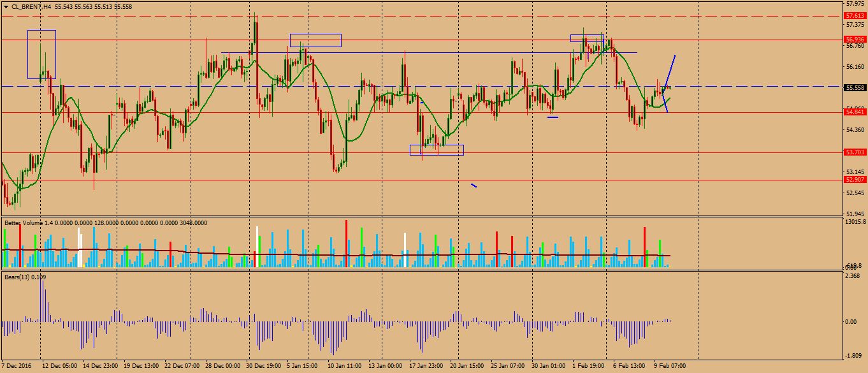The width and height of the screenshot is (868, 373).
Task: Select the 53.703 red price label
Action: point(854,152)
